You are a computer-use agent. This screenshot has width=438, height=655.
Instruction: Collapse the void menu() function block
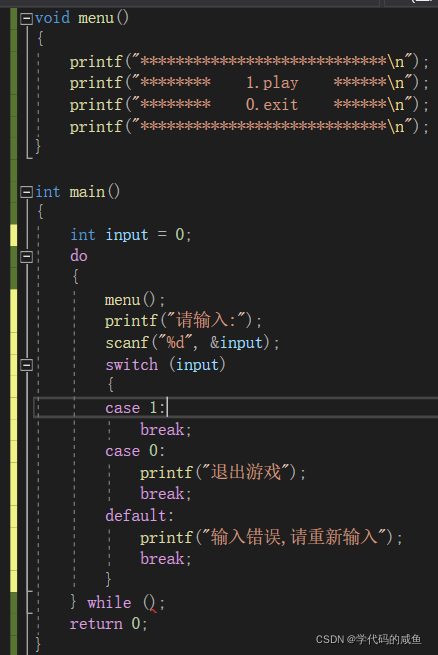coord(26,18)
